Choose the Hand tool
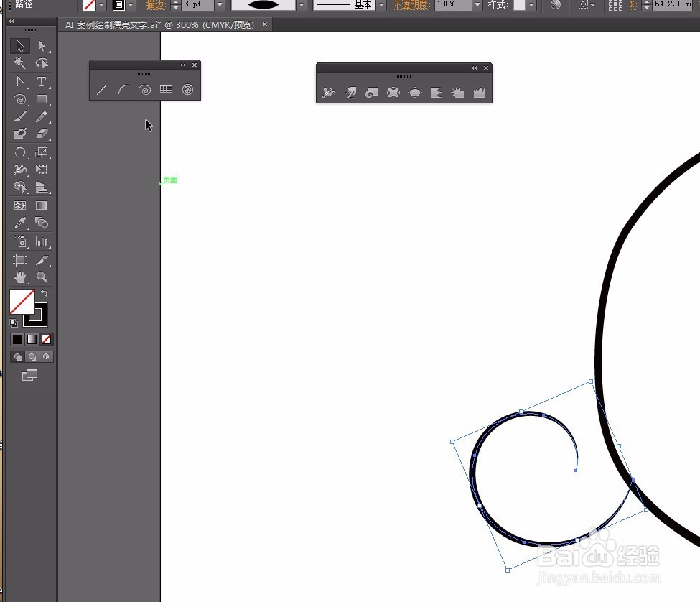This screenshot has height=602, width=700. pyautogui.click(x=19, y=277)
